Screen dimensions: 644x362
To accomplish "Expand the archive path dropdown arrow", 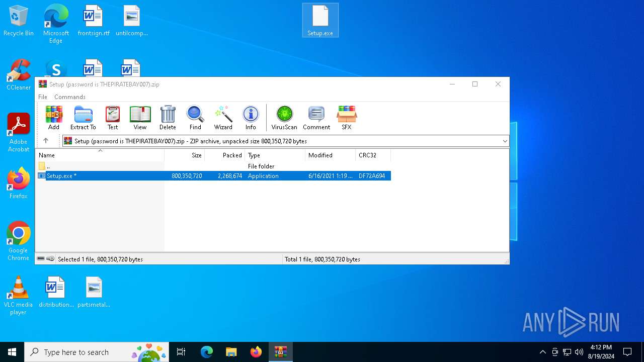I will 505,141.
